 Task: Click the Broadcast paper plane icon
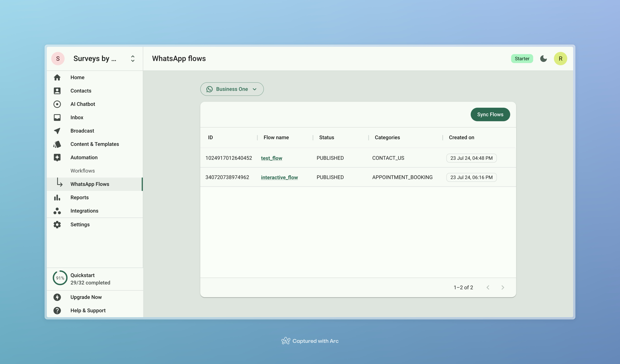pyautogui.click(x=57, y=131)
